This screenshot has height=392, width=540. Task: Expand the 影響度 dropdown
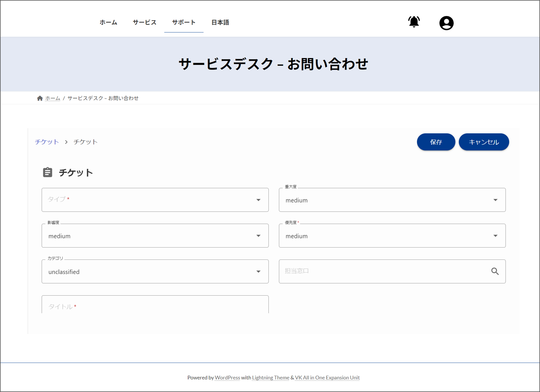point(259,236)
